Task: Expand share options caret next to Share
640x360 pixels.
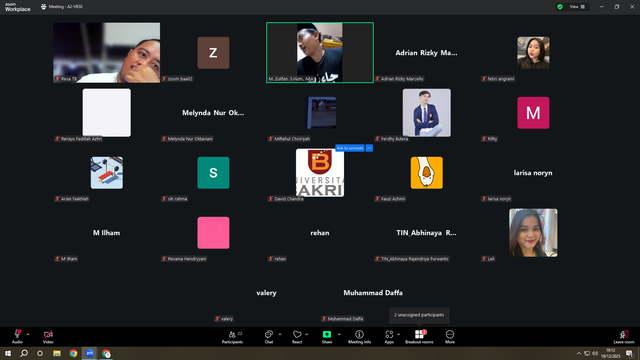Action: pos(339,335)
